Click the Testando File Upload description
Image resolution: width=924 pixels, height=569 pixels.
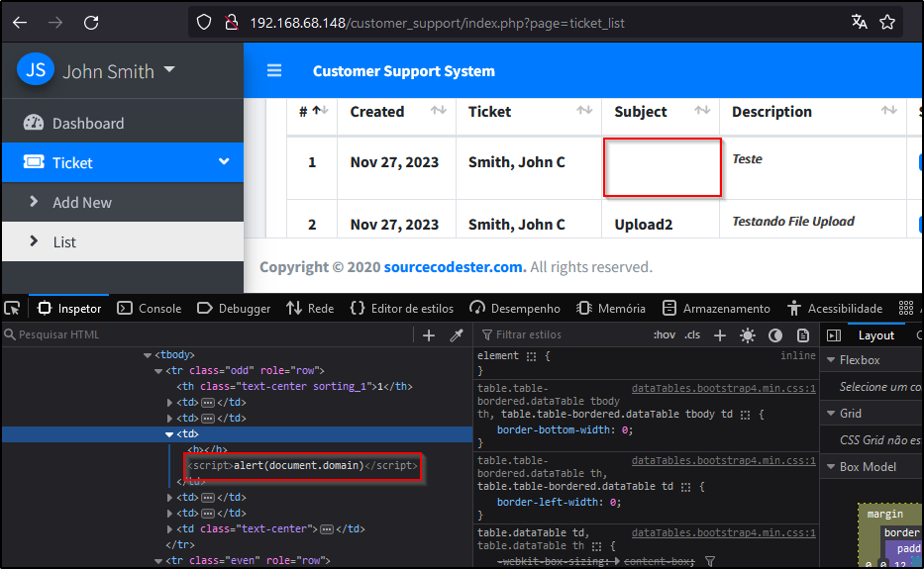pos(792,222)
